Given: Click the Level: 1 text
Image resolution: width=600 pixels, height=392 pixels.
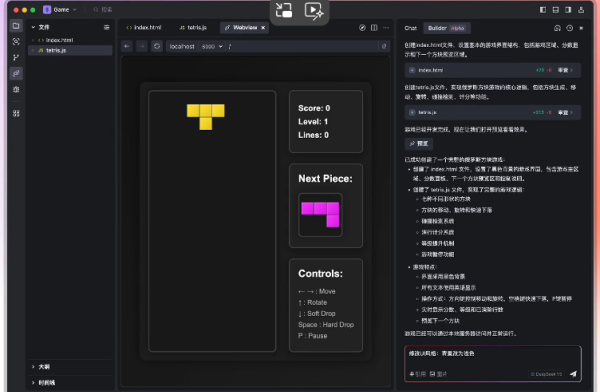Looking at the screenshot, I should tap(313, 121).
